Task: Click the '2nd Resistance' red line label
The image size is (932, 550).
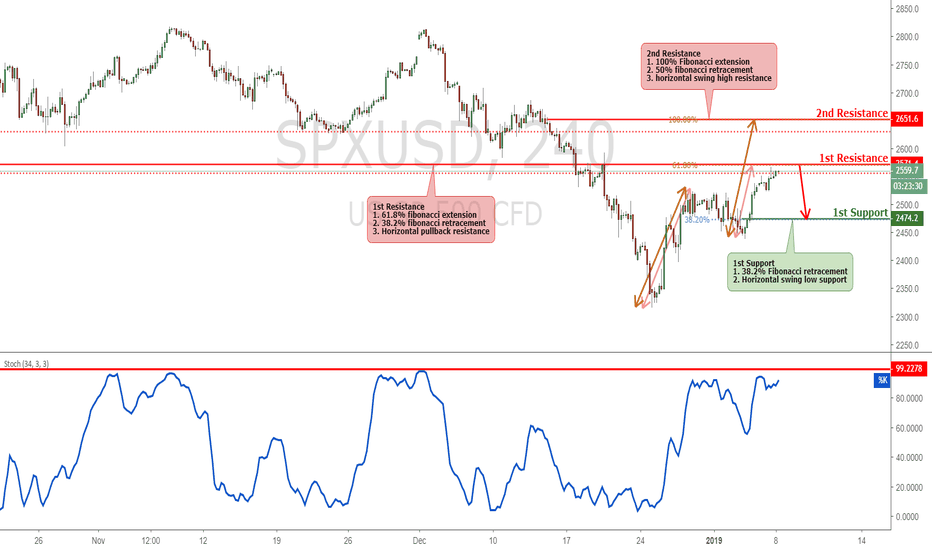Action: 851,113
